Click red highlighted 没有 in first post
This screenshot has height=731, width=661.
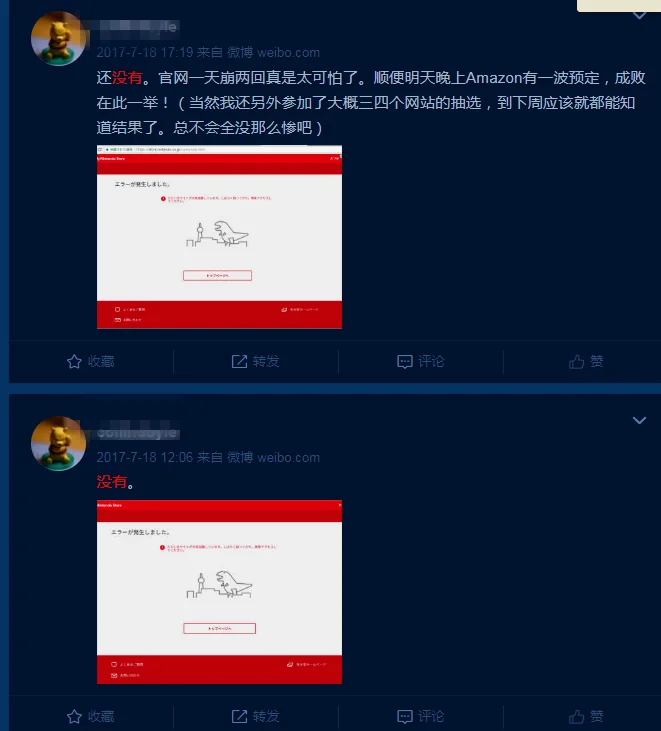pos(127,77)
